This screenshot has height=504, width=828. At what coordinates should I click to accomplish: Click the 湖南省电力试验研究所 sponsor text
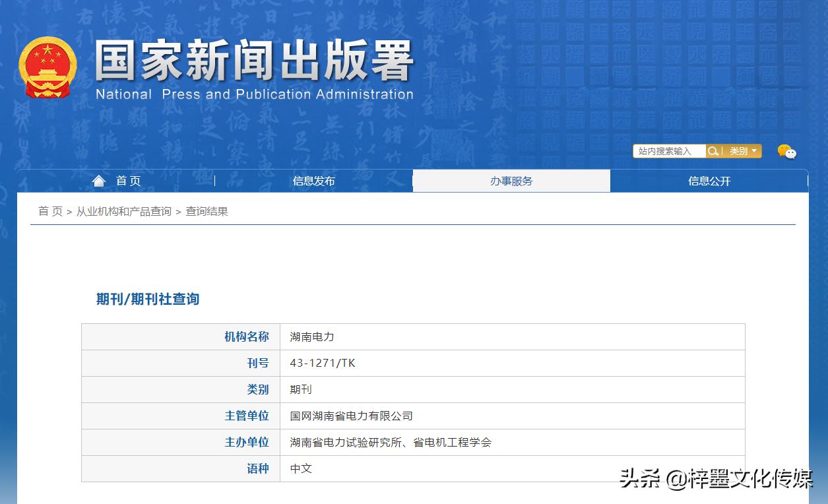[346, 442]
